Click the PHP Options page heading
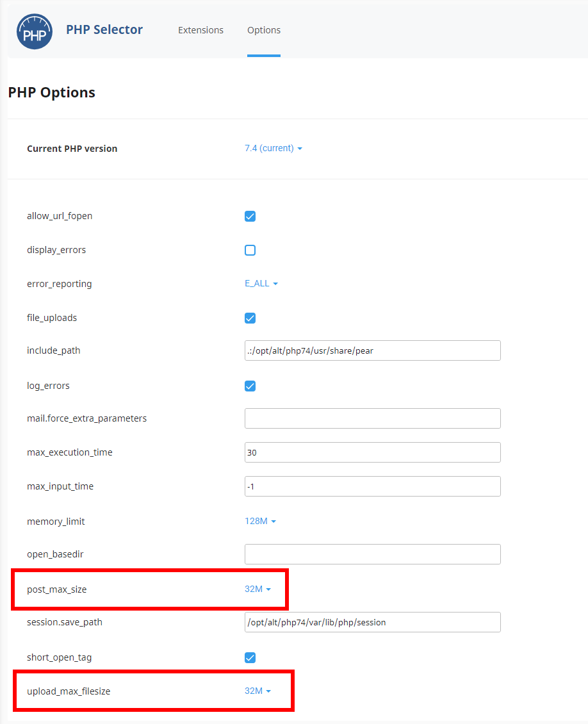The width and height of the screenshot is (588, 724). pyautogui.click(x=51, y=92)
